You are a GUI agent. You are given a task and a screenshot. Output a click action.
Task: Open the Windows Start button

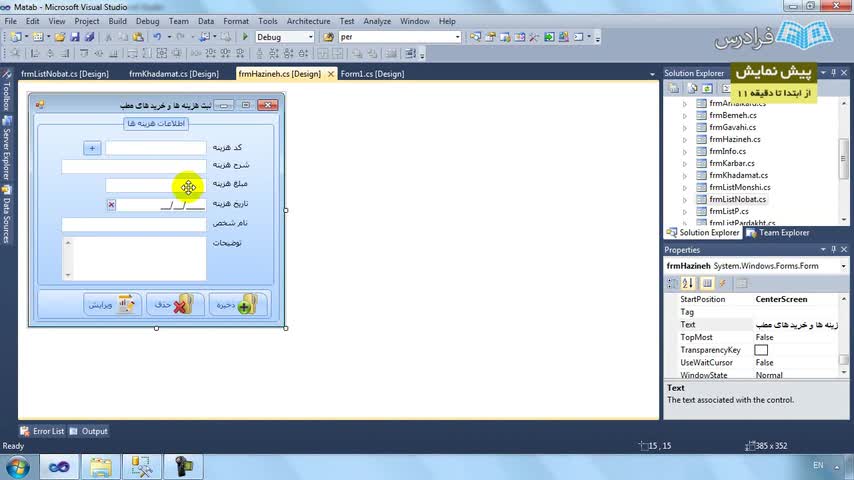(17, 467)
